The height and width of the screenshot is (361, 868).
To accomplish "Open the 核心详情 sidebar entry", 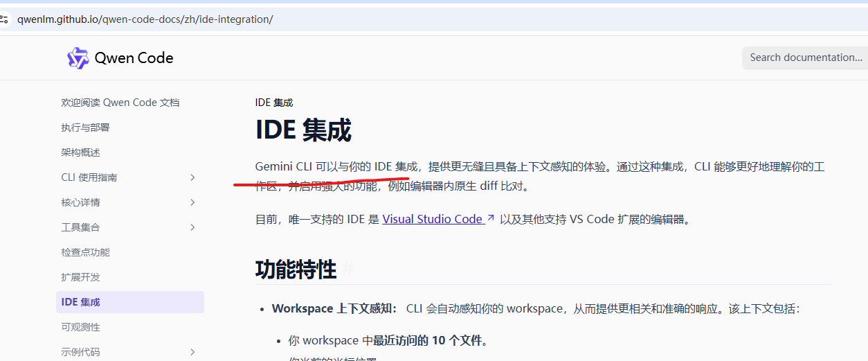I will click(80, 202).
